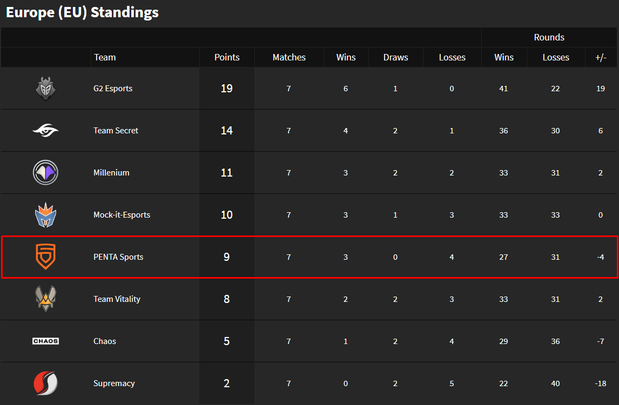The width and height of the screenshot is (619, 405).
Task: Click the red Supremacy S logo
Action: coord(45,383)
